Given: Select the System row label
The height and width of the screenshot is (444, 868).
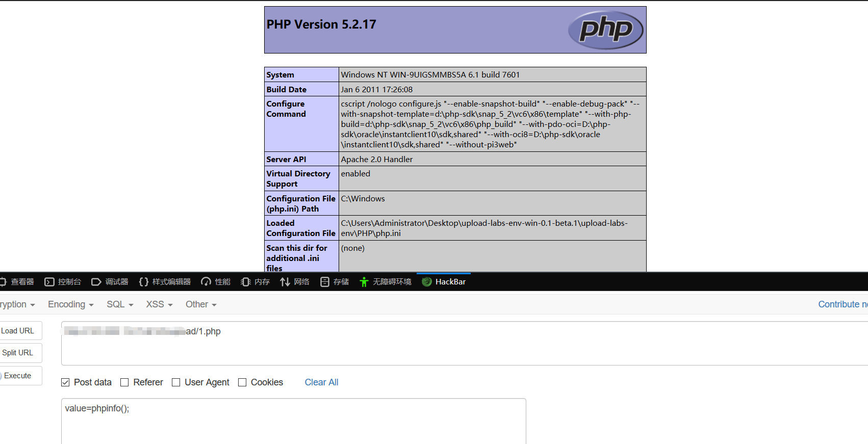Looking at the screenshot, I should tap(280, 74).
